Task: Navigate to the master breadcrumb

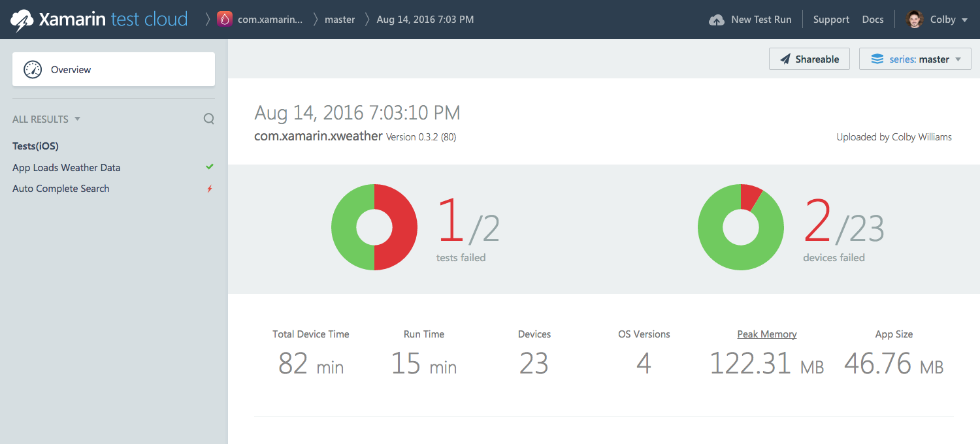Action: click(x=340, y=20)
